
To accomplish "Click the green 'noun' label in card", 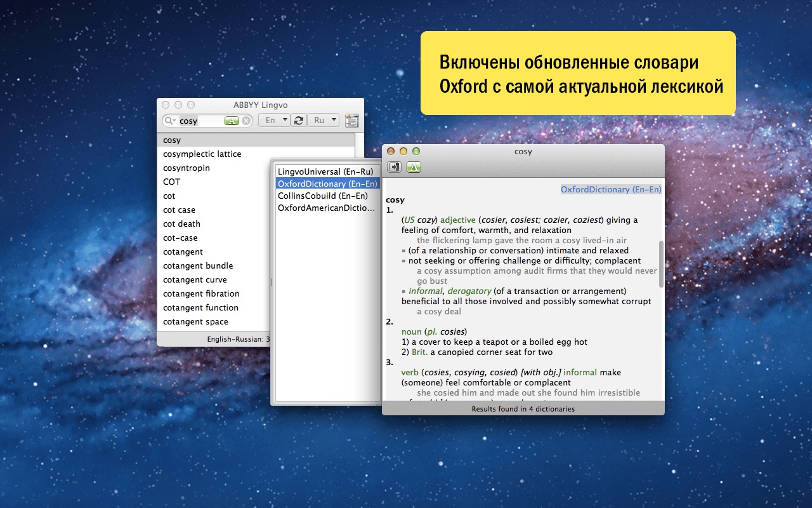I will (x=412, y=331).
